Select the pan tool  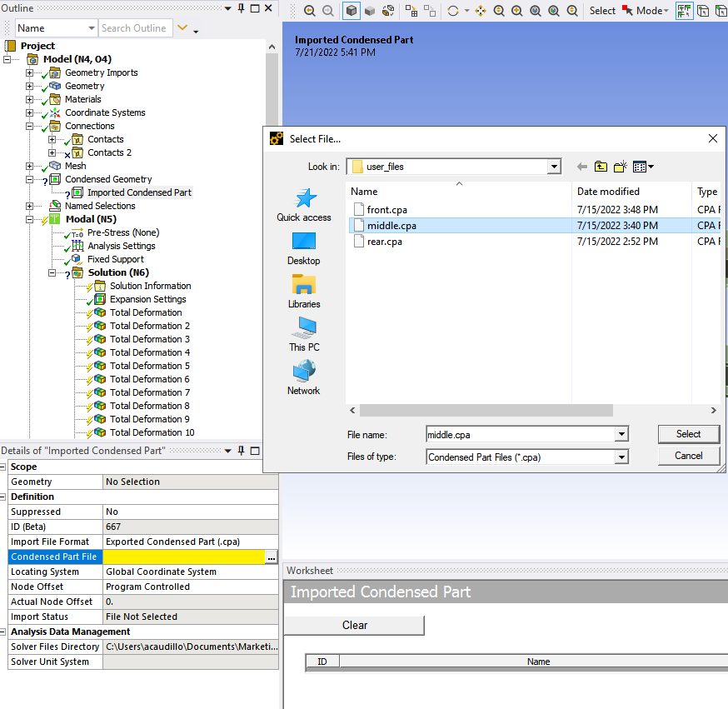(x=481, y=9)
